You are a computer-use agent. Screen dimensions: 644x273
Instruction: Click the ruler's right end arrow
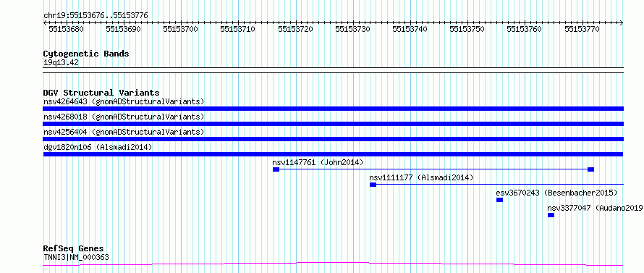coord(622,22)
